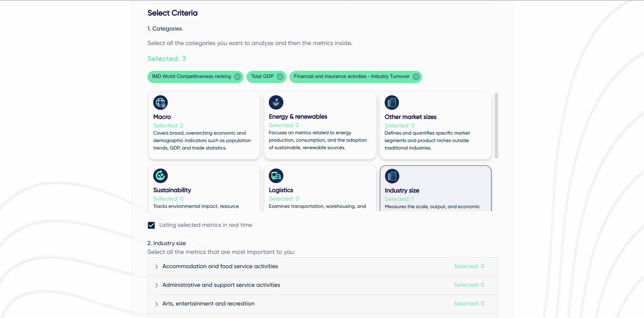Uncheck Listing selected metrics in real time
Viewport: 644px width, 318px height.
click(x=151, y=225)
